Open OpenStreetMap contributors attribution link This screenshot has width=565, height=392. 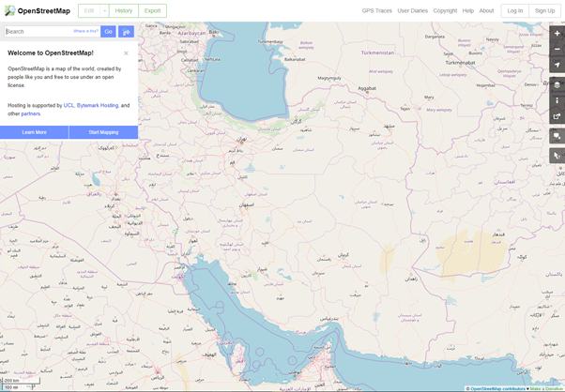pyautogui.click(x=498, y=389)
